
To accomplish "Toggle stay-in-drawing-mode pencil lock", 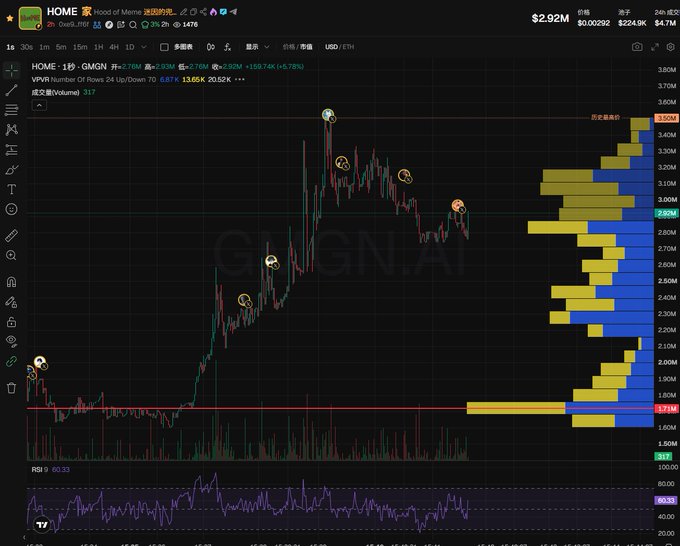I will tap(12, 302).
